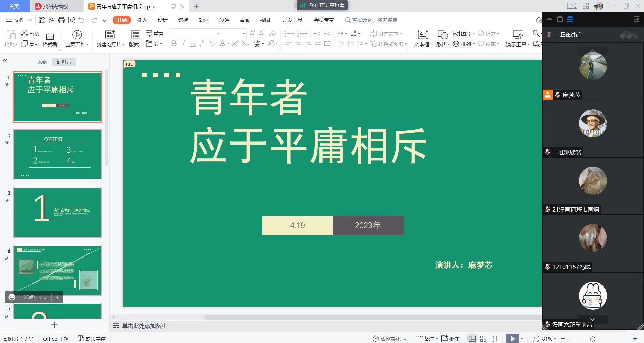Click the text highlight color button
The image size is (644, 343).
pyautogui.click(x=270, y=43)
